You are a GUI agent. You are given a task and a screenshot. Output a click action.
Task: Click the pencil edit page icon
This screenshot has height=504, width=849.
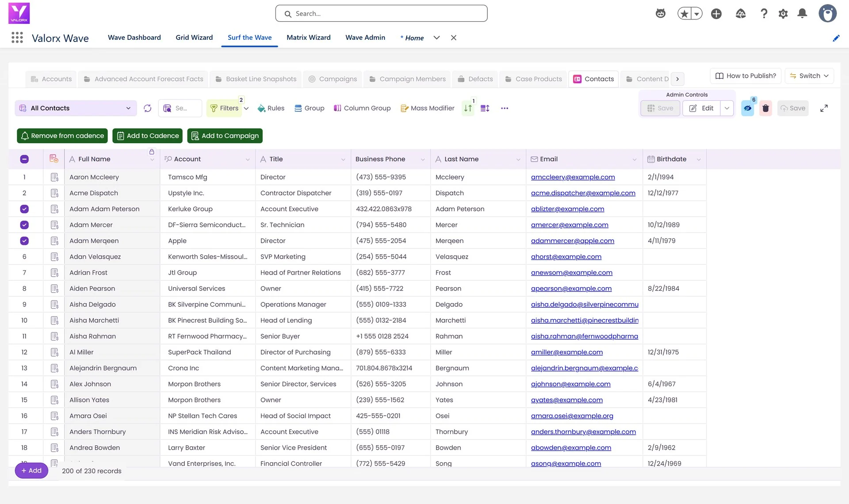pyautogui.click(x=836, y=38)
